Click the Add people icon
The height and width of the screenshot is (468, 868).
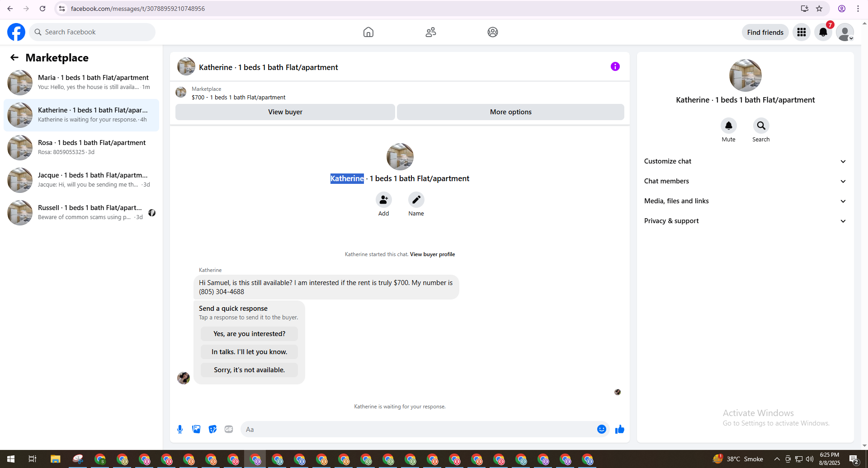pos(383,200)
